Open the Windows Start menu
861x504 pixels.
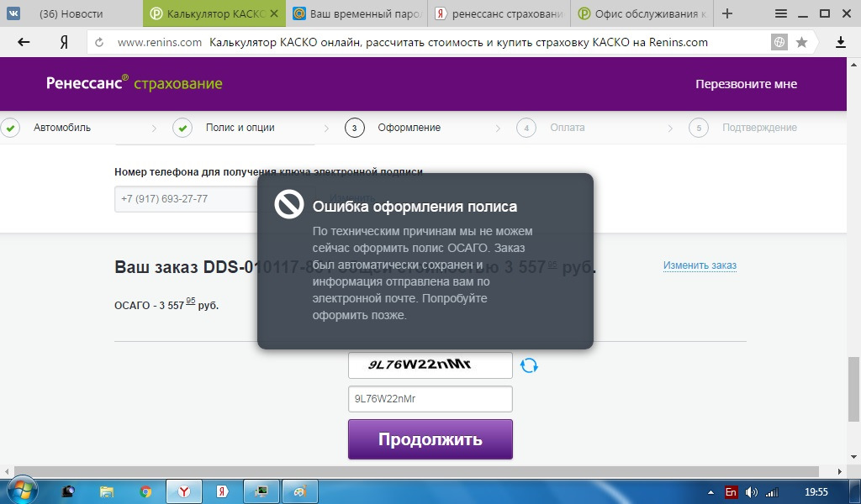point(22,491)
